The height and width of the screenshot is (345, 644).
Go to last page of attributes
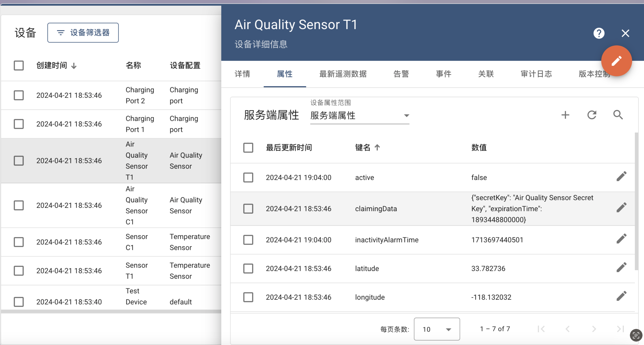(620, 329)
